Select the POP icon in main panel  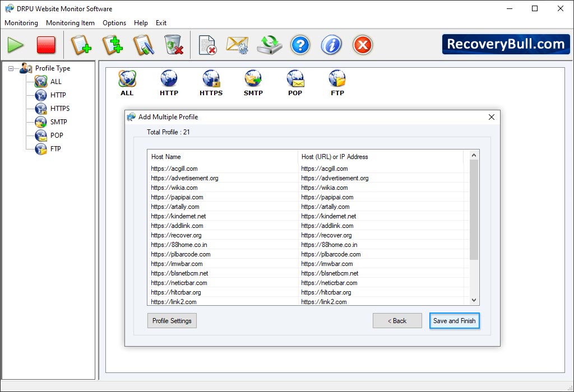[x=295, y=83]
